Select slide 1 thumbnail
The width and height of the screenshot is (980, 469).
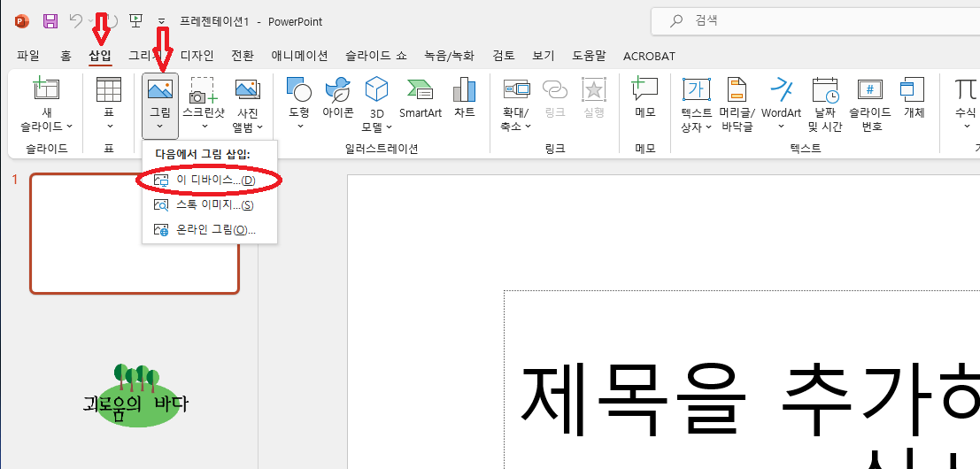[135, 233]
